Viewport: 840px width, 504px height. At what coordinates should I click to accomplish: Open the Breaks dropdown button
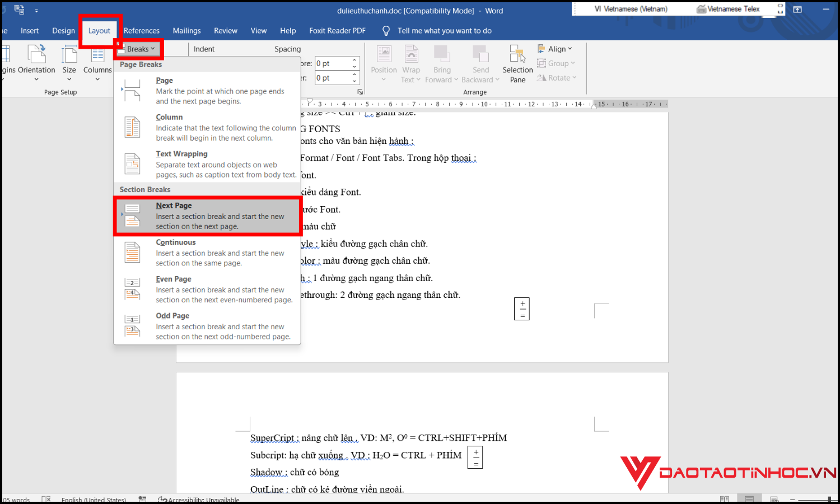(x=138, y=49)
